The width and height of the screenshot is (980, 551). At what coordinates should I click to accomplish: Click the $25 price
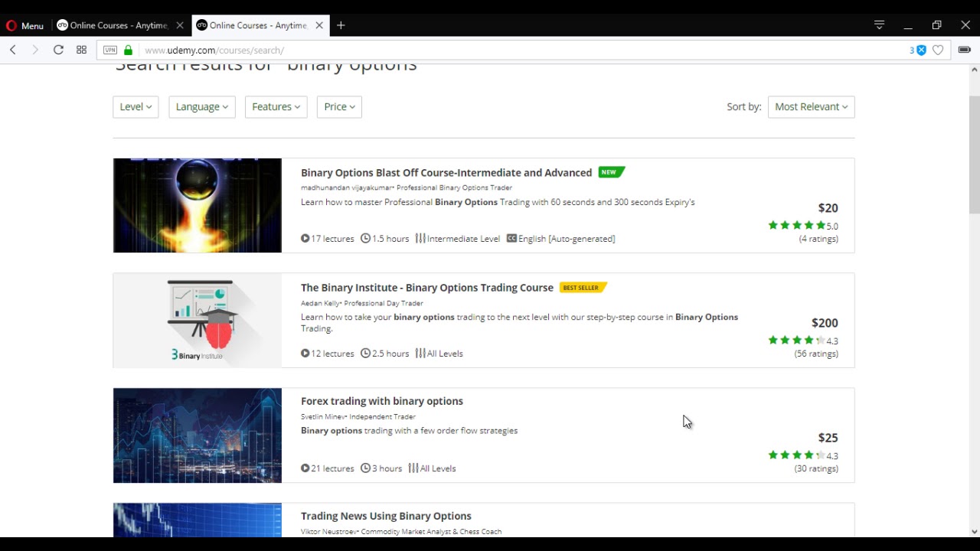(828, 437)
